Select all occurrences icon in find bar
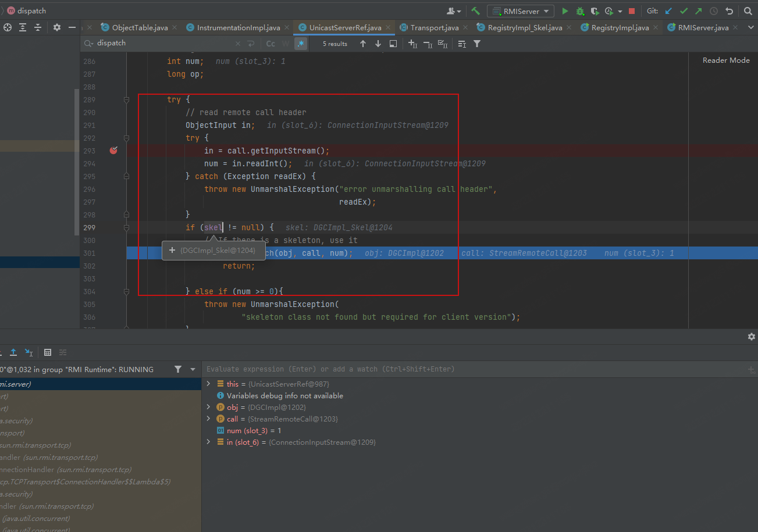The height and width of the screenshot is (532, 758). (443, 44)
